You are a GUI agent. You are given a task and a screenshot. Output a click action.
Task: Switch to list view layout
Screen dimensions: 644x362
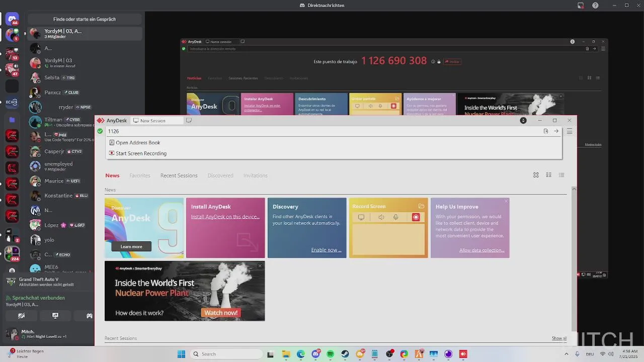pyautogui.click(x=561, y=175)
